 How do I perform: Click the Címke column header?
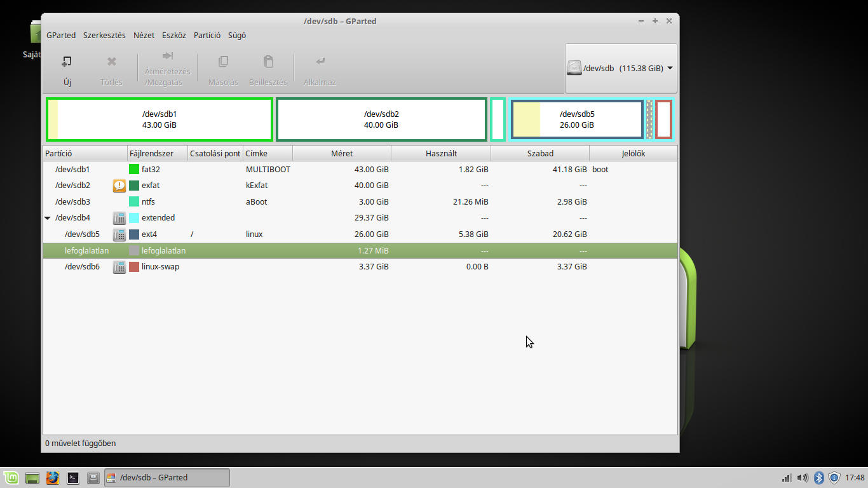(x=268, y=154)
